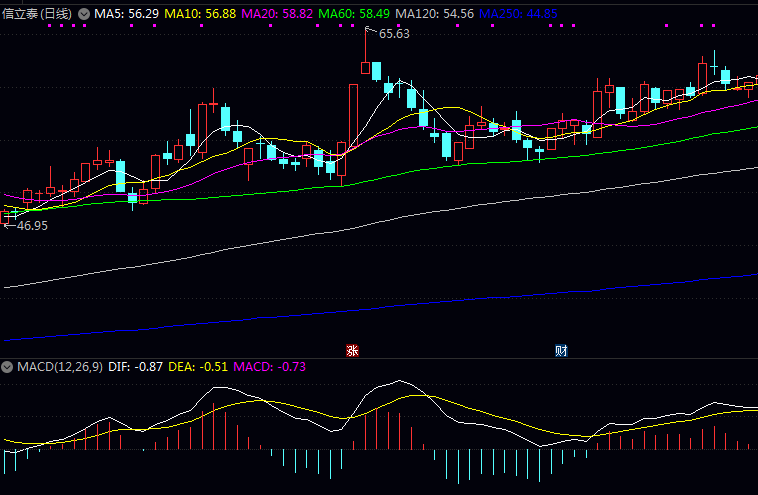The image size is (758, 495).
Task: Click the red 涨 event marker icon
Action: click(x=352, y=350)
